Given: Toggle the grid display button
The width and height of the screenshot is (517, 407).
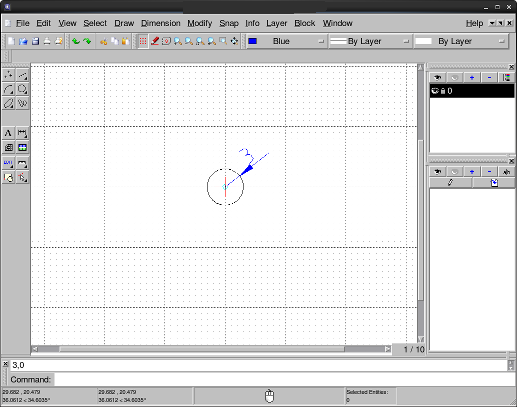Looking at the screenshot, I should 143,41.
